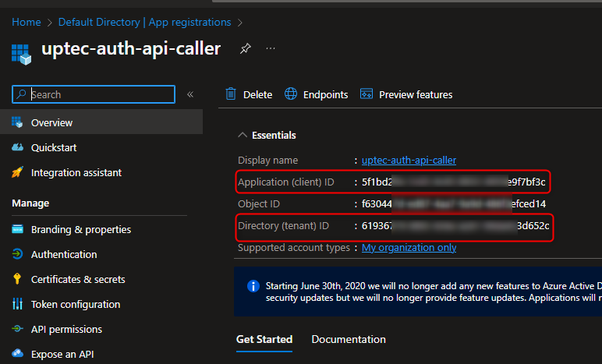
Task: Open API permissions in sidebar
Action: [66, 329]
